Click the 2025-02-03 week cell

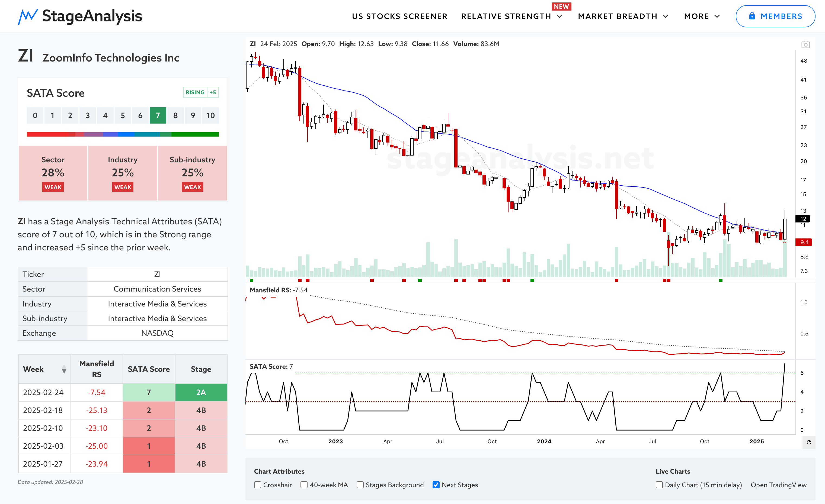click(x=44, y=446)
